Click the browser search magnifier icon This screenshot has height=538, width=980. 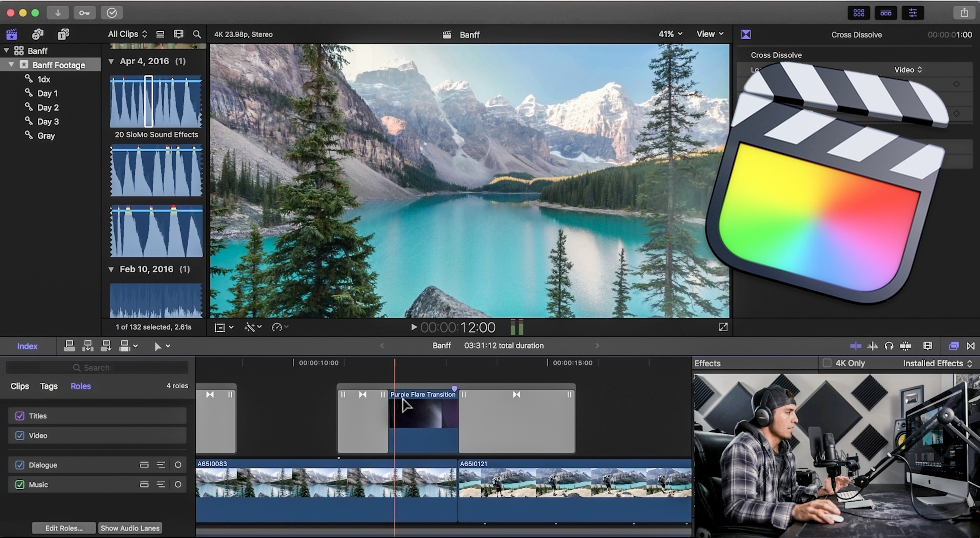pos(197,34)
